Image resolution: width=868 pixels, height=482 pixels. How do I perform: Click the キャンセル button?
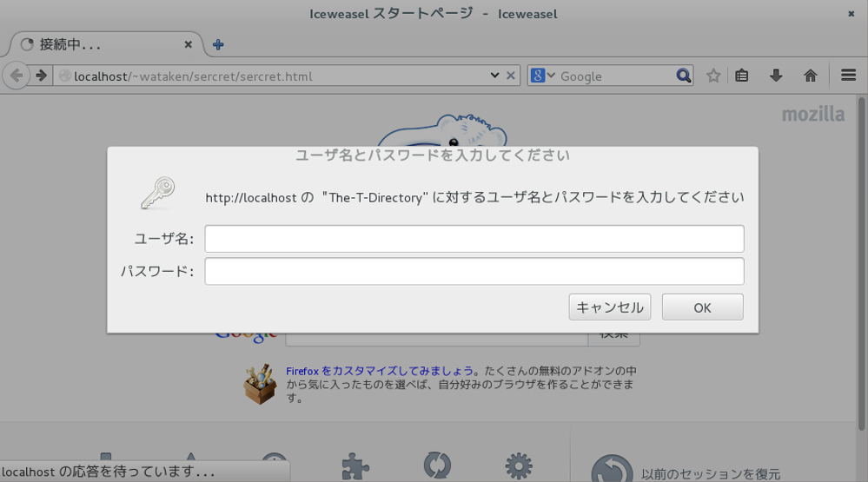(x=609, y=307)
